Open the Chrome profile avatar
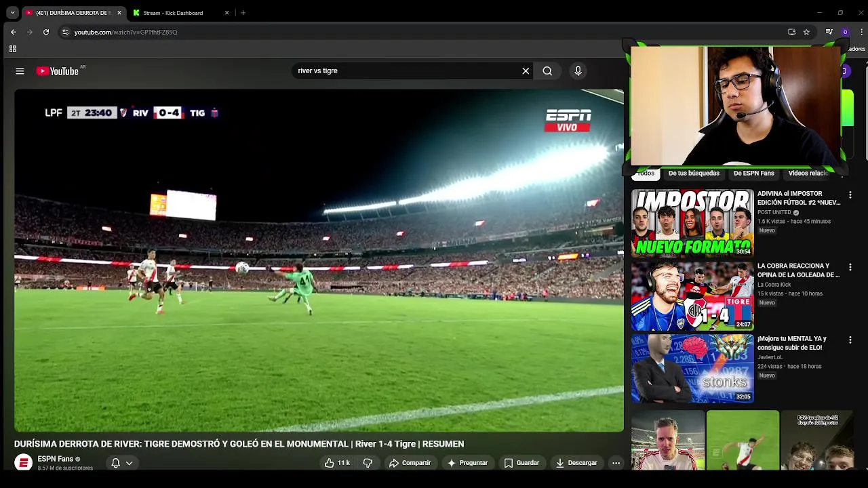The image size is (868, 488). click(x=845, y=32)
